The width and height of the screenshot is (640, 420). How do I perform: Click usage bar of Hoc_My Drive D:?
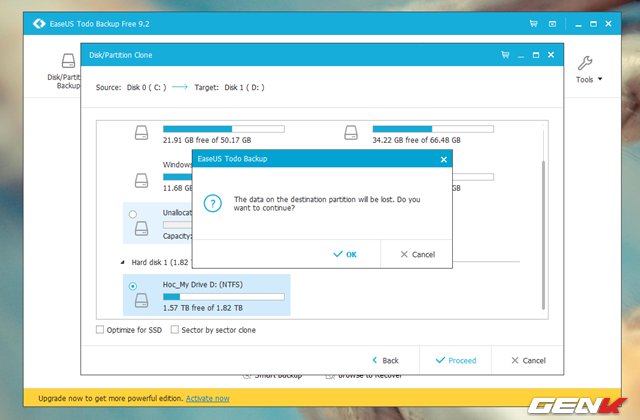pyautogui.click(x=224, y=297)
